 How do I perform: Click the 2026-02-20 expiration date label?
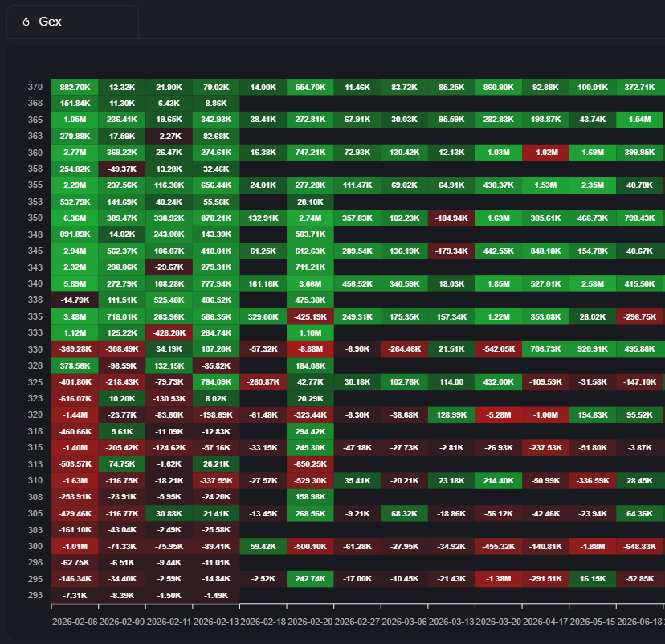pyautogui.click(x=310, y=622)
